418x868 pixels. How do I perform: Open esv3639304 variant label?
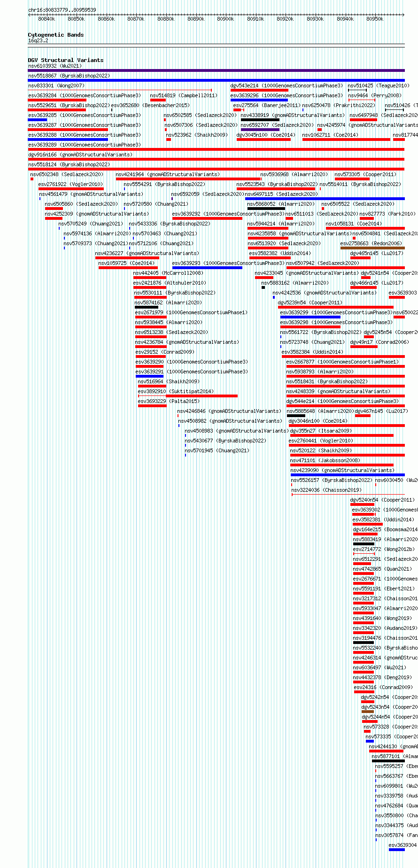tap(403, 845)
